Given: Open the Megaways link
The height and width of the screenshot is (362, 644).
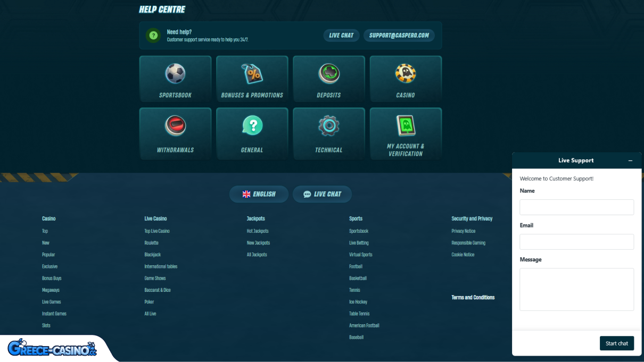Looking at the screenshot, I should pyautogui.click(x=51, y=290).
